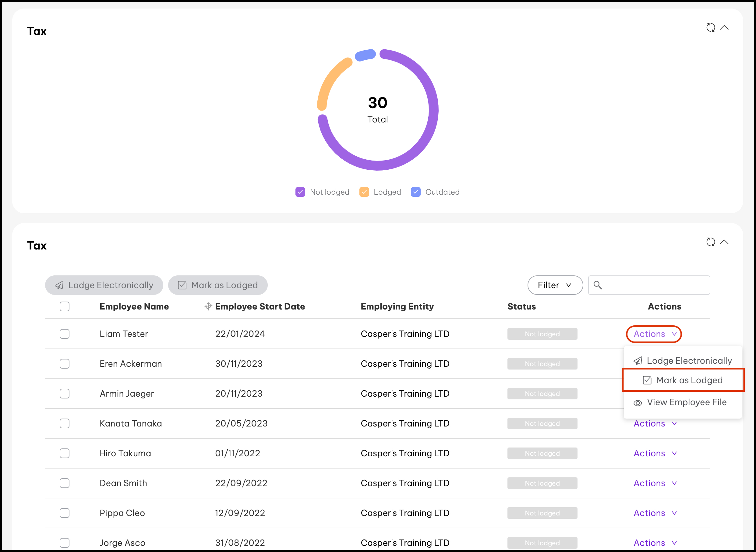756x552 pixels.
Task: Toggle the Lodged legend checkbox
Action: click(x=364, y=192)
